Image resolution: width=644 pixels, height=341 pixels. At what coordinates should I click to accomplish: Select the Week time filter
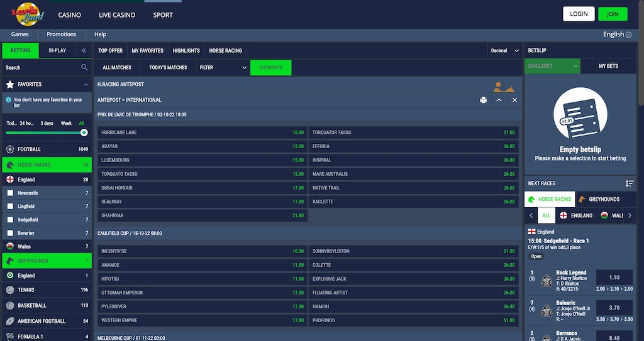tap(66, 123)
